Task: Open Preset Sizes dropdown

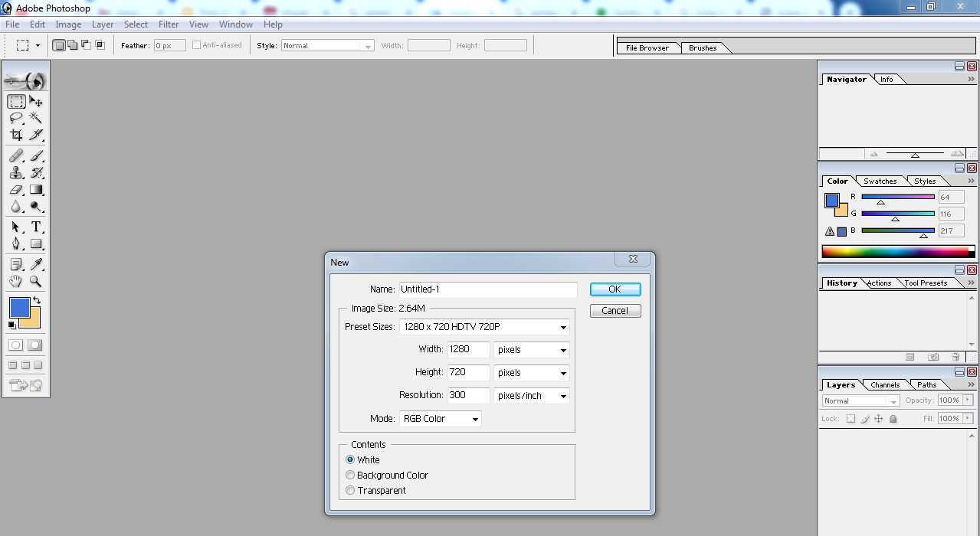Action: click(x=484, y=327)
